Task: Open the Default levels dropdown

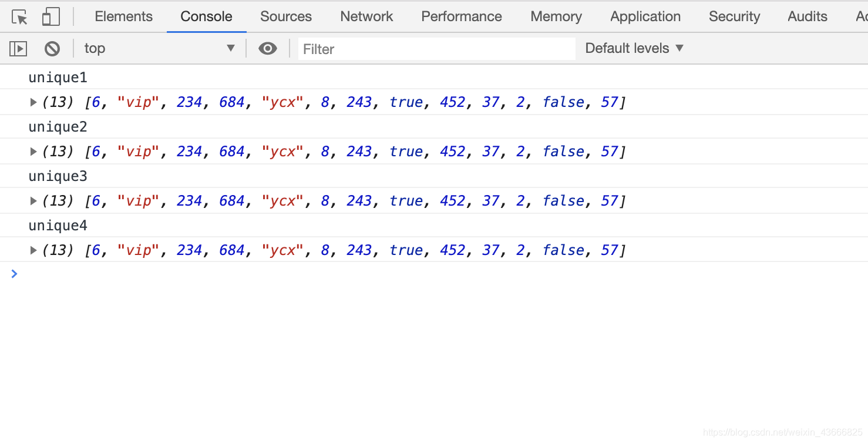Action: [634, 48]
